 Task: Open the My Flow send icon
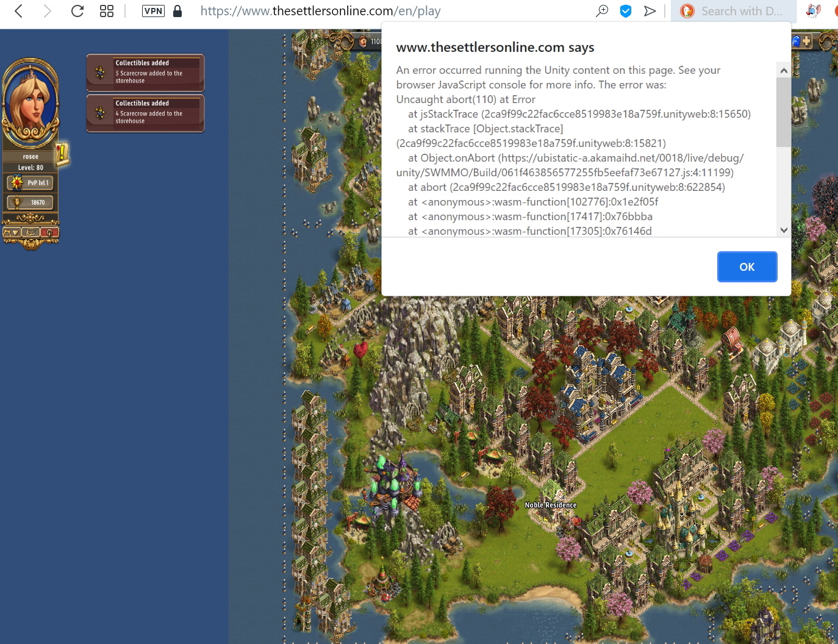(x=650, y=11)
